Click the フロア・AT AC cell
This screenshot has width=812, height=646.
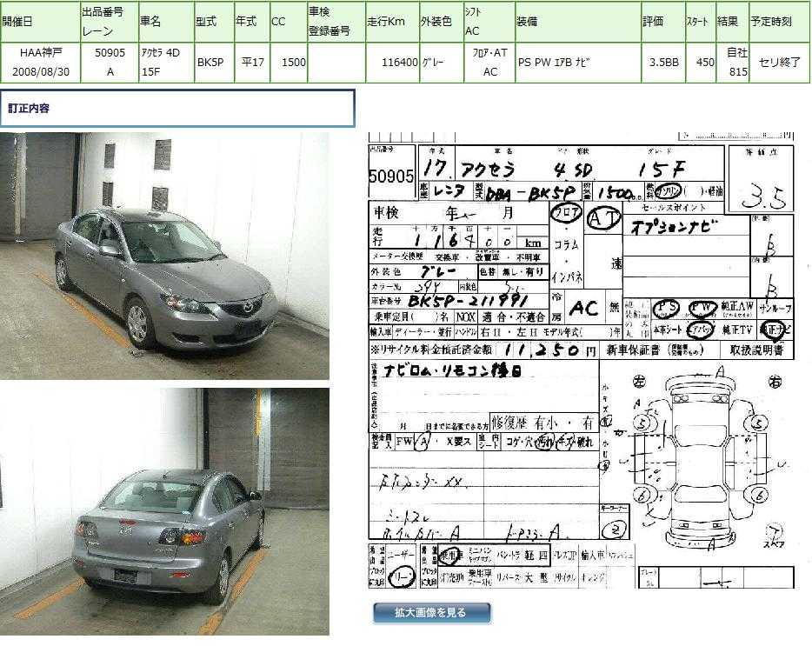click(489, 62)
